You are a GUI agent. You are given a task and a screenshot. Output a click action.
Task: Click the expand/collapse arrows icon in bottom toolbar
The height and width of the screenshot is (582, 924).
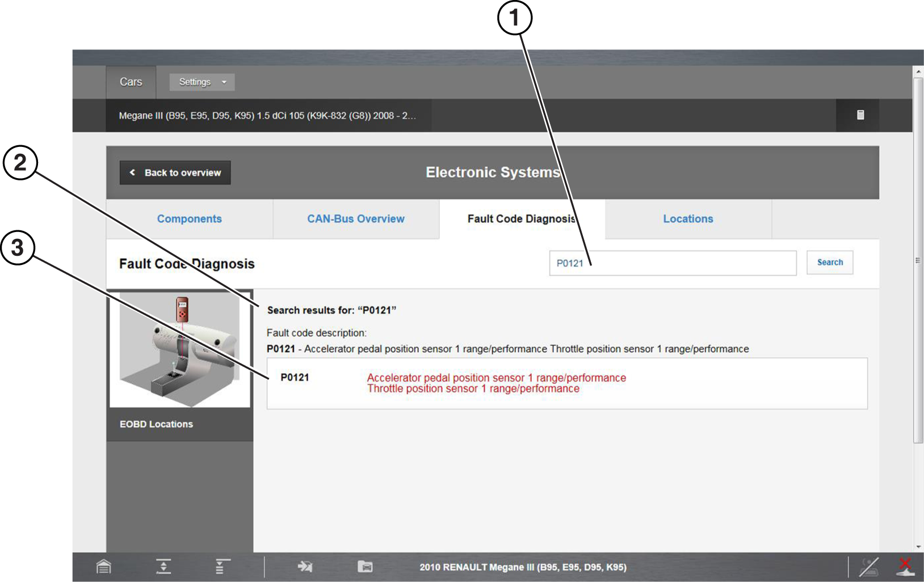tap(163, 566)
